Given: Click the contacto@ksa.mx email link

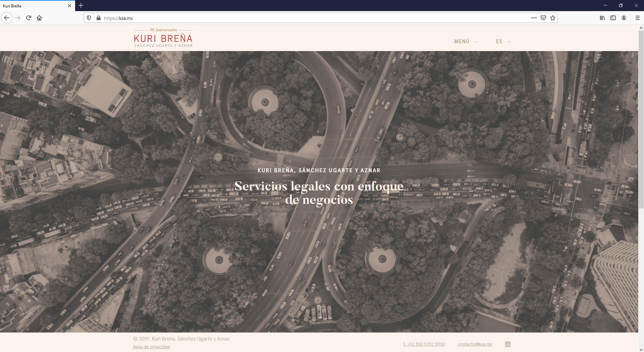Looking at the screenshot, I should point(475,344).
